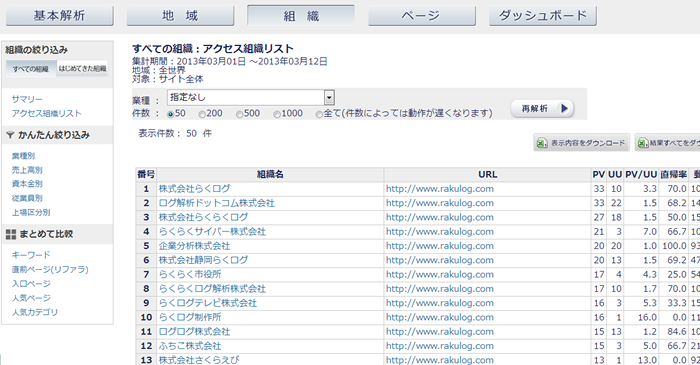Select the 1000 件数 radio button
This screenshot has width=700, height=365.
click(277, 114)
